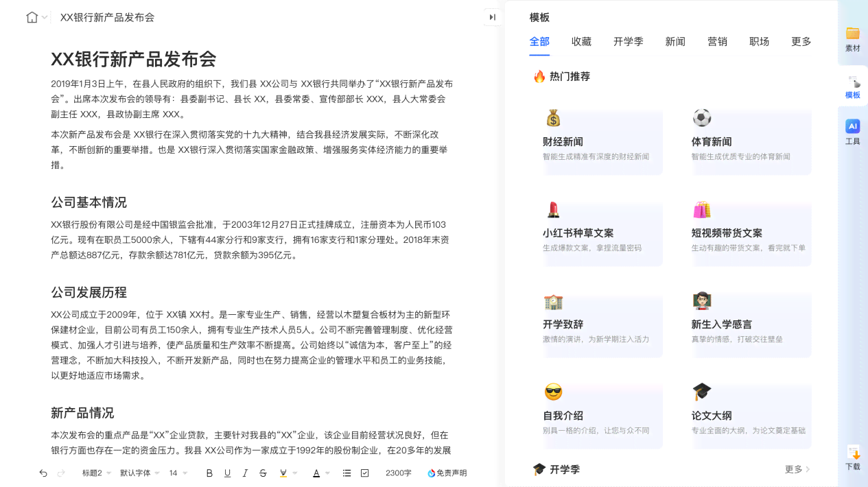Viewport: 868px width, 487px height.
Task: Open 模板 panel in right sidebar
Action: click(853, 86)
